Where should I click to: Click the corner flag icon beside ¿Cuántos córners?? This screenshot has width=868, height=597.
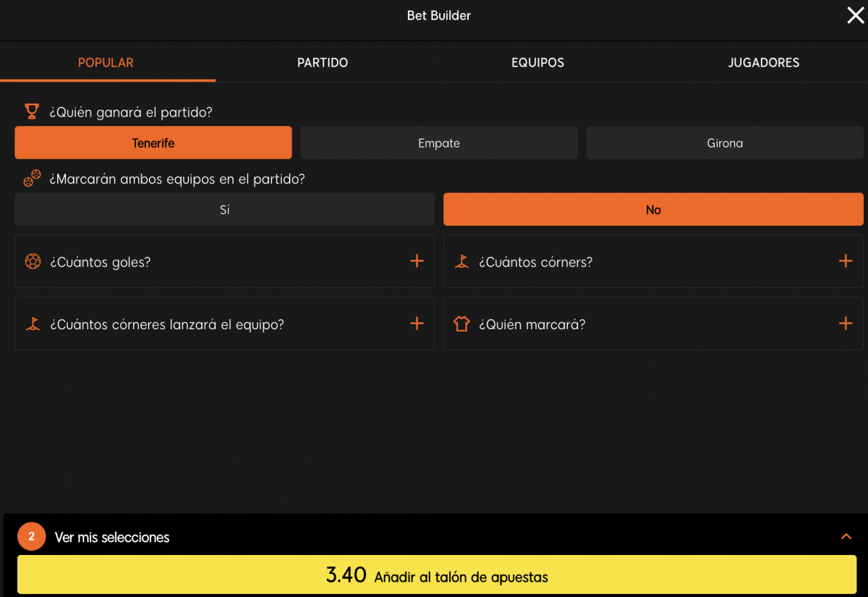461,261
